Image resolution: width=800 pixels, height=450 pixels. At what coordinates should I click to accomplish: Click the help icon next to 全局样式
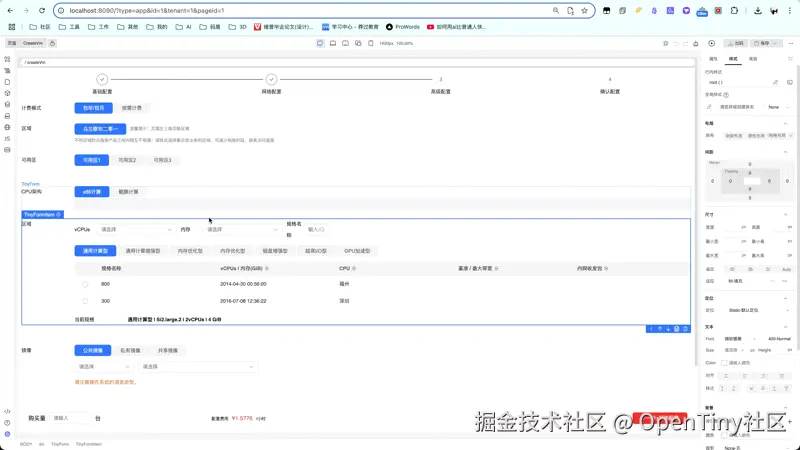click(x=726, y=95)
